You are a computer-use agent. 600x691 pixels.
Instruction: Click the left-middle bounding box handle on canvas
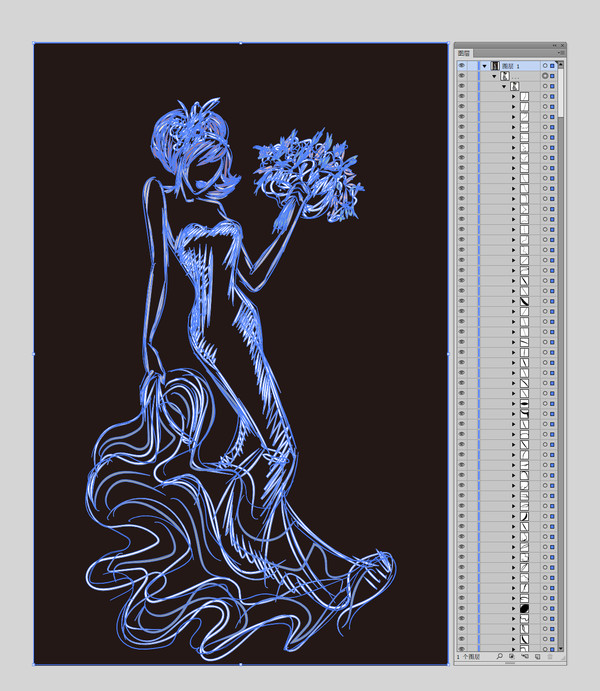pyautogui.click(x=33, y=354)
